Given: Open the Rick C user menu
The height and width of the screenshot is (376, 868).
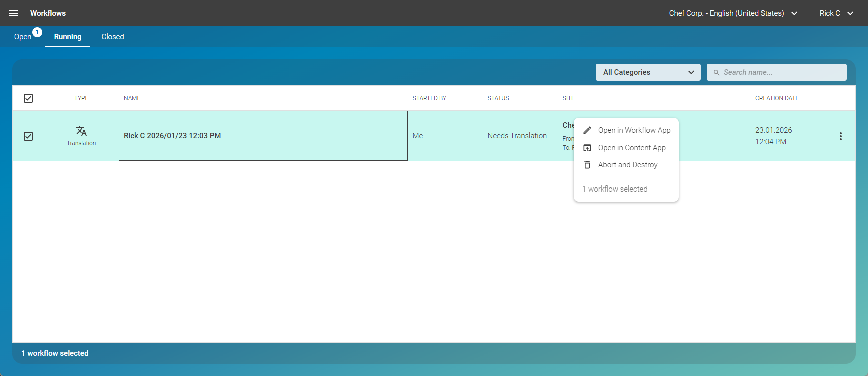Looking at the screenshot, I should pyautogui.click(x=836, y=13).
